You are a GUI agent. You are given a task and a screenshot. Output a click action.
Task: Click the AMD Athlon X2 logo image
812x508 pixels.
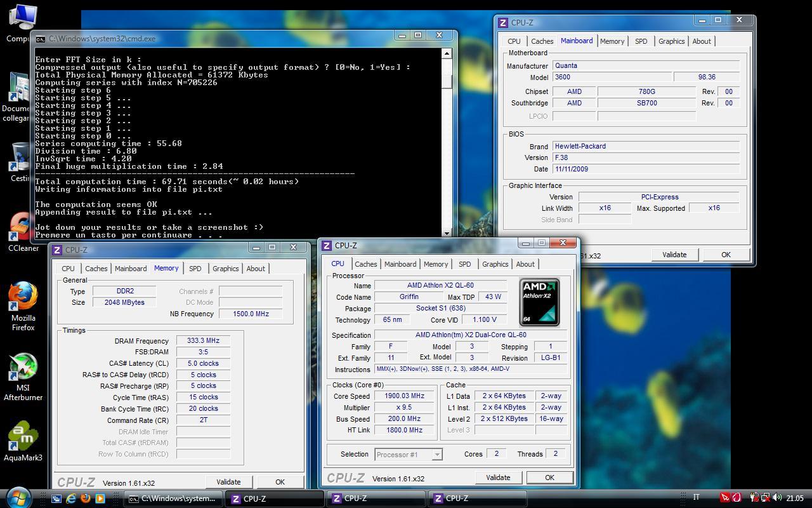point(540,302)
